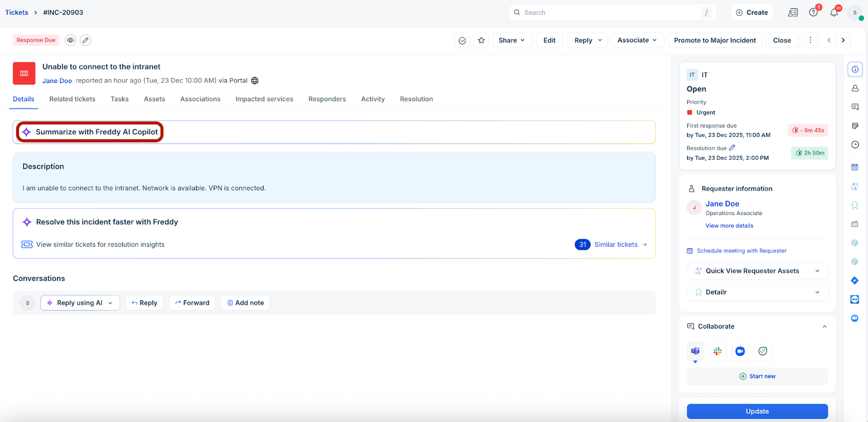
Task: Open the TeamViewer icon in right rail
Action: (855, 299)
